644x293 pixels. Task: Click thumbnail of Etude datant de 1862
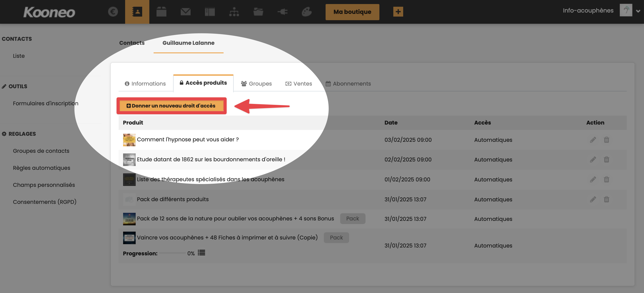(129, 160)
